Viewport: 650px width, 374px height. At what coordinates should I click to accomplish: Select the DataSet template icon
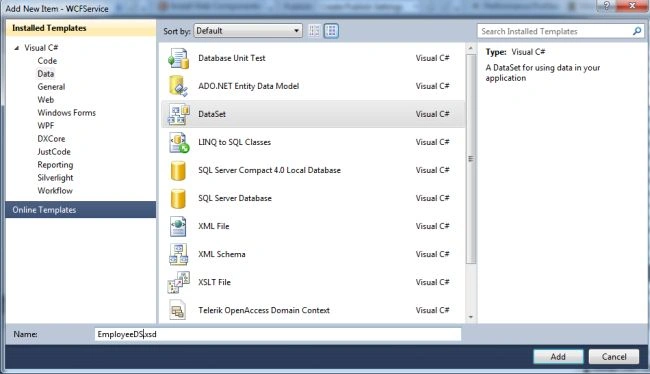178,114
